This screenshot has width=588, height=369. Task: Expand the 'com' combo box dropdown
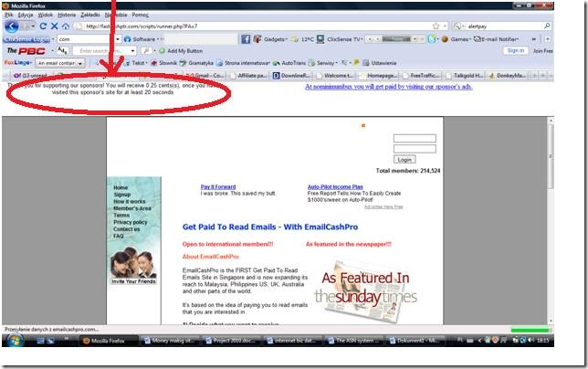[118, 39]
